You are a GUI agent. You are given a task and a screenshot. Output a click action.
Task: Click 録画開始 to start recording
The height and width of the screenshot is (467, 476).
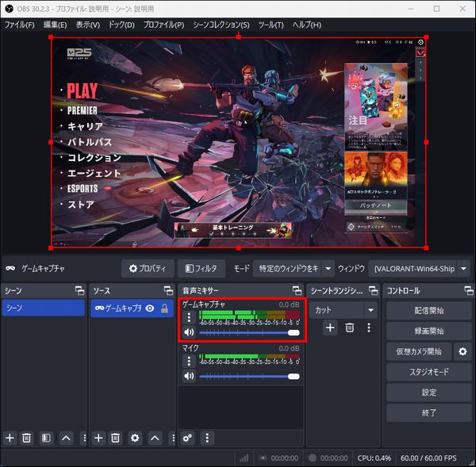(x=428, y=331)
